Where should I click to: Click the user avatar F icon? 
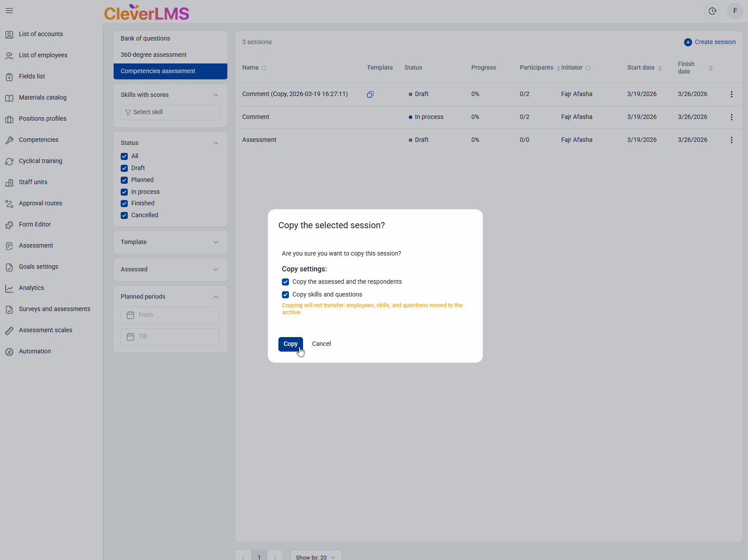[x=735, y=11]
